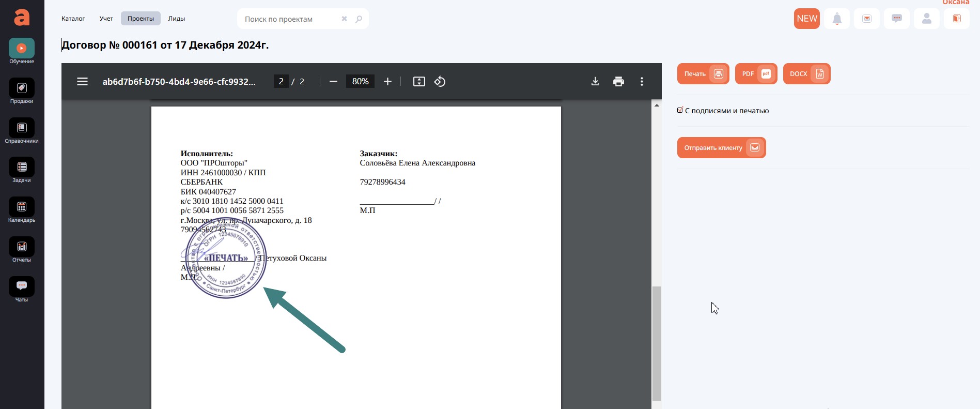Click the notifications bell icon
980x409 pixels.
(837, 19)
